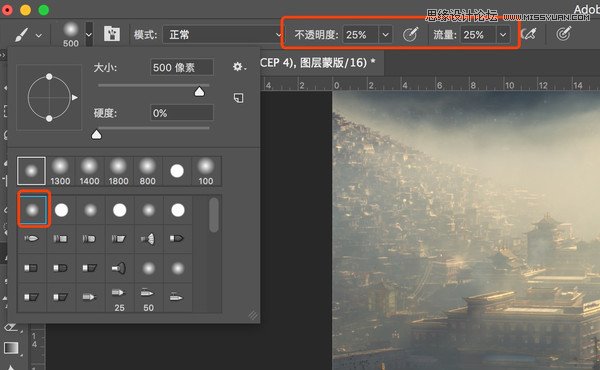Open the 模式 blend mode dropdown
Viewport: 600px width, 370px height.
[x=223, y=35]
